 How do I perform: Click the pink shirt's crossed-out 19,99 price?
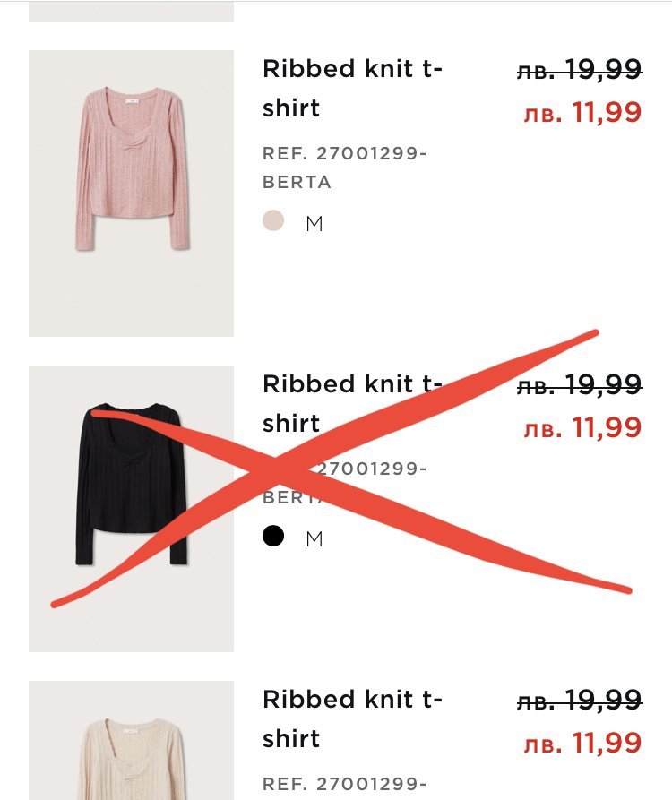(x=579, y=70)
